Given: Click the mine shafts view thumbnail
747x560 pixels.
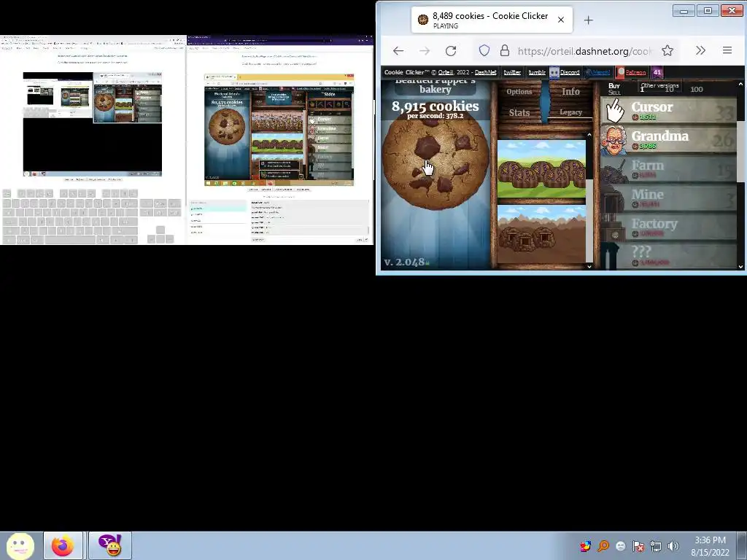Looking at the screenshot, I should coord(541,234).
